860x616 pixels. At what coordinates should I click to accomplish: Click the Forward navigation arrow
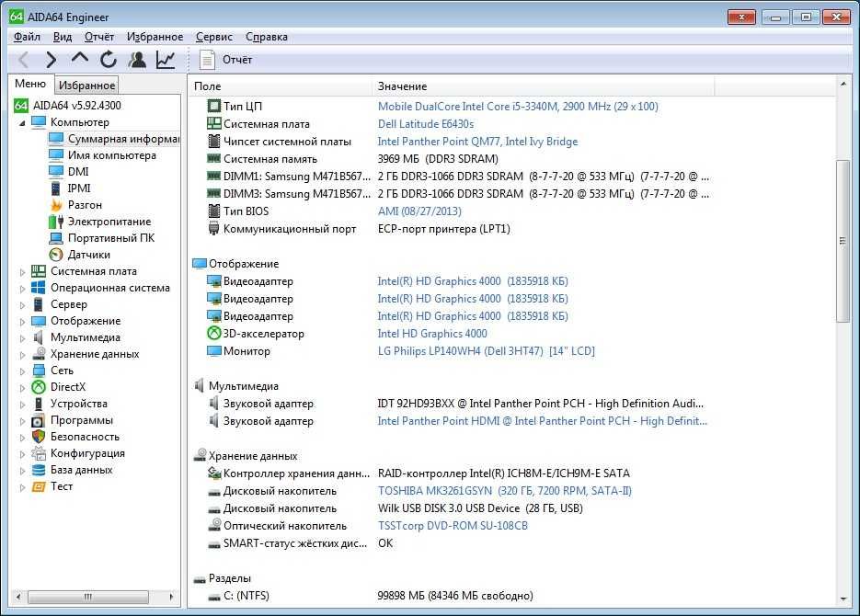(x=51, y=59)
